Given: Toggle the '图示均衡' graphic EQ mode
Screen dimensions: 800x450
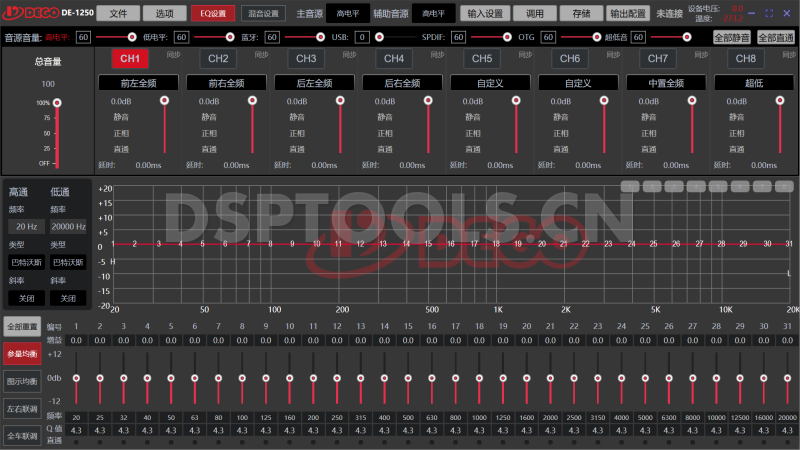Looking at the screenshot, I should pos(22,381).
